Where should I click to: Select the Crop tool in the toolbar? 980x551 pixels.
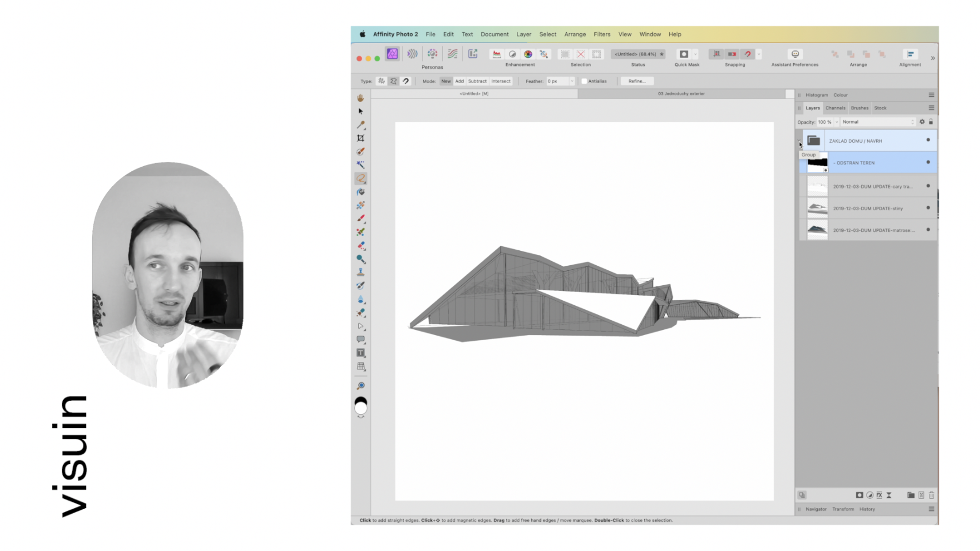[360, 138]
